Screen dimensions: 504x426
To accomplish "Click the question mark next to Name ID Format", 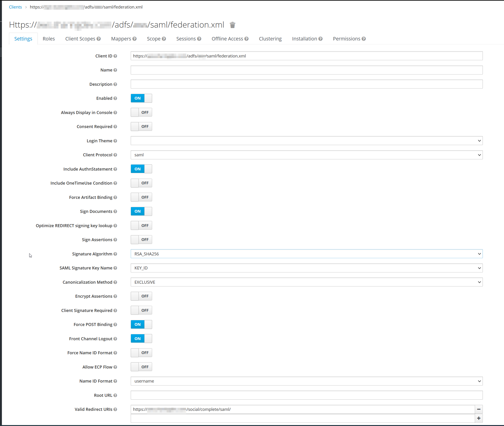I will [x=115, y=381].
